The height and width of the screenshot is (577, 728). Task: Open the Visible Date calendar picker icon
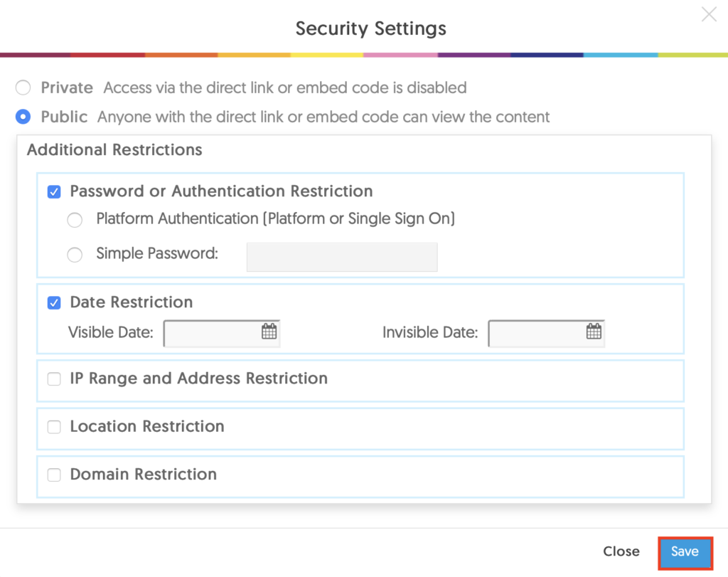click(x=269, y=332)
